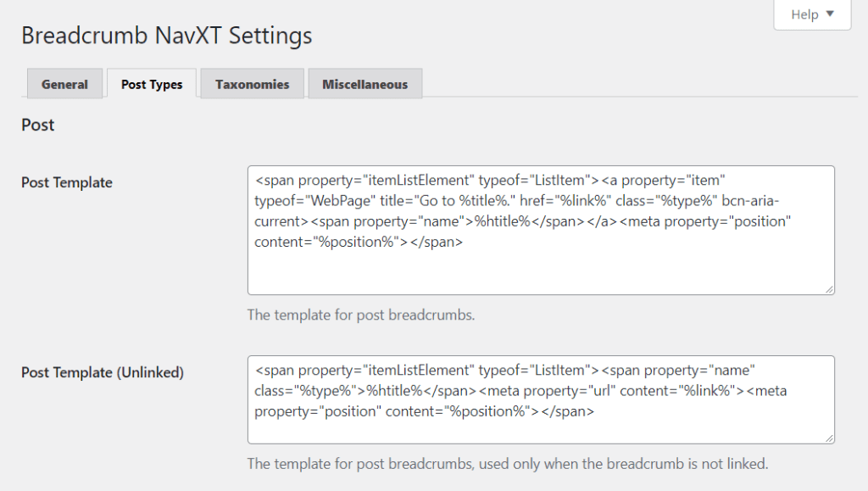The width and height of the screenshot is (868, 491).
Task: Click inside the Post Template (Unlinked) text area
Action: (538, 400)
